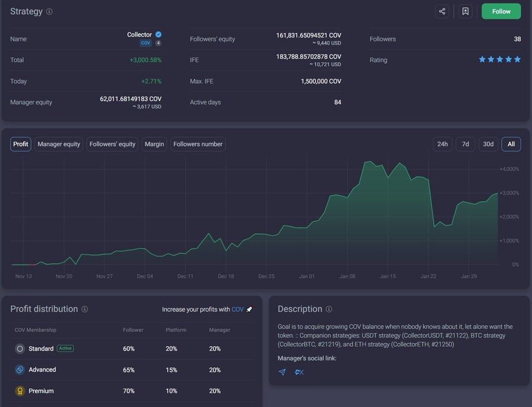Switch chart to Manager equity tab

(x=59, y=144)
